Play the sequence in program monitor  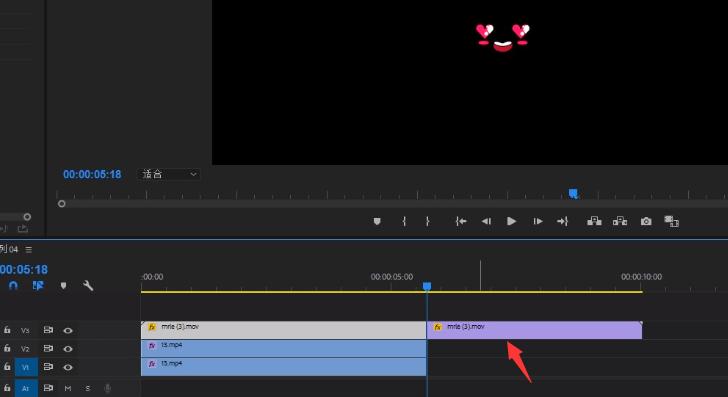pos(511,221)
